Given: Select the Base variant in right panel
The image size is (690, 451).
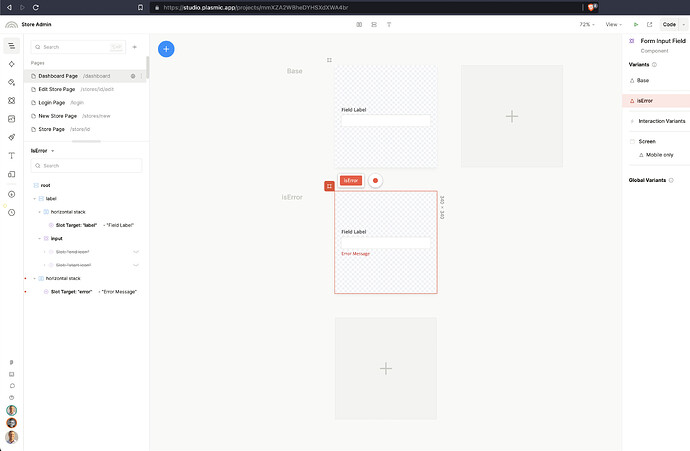Looking at the screenshot, I should coord(643,80).
